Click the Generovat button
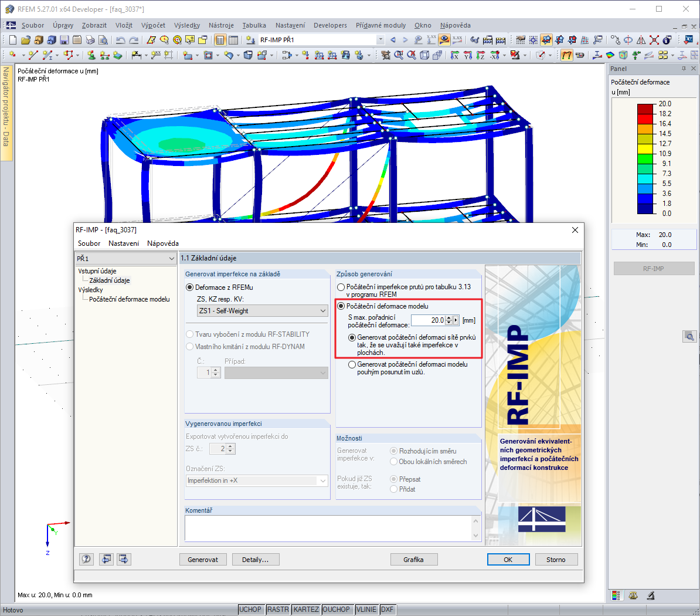Viewport: 700px width, 616px height. [203, 559]
